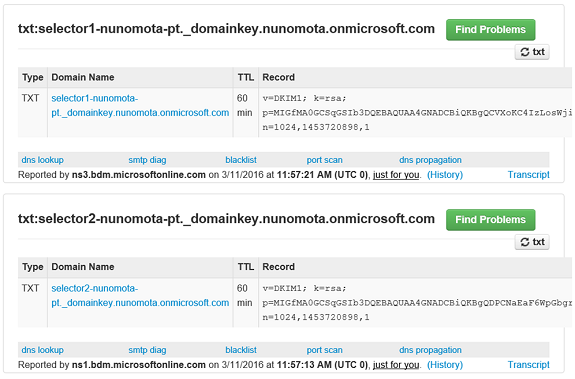Click the refresh txt icon for selector2
Viewport: 575px width, 379px height.
pos(532,242)
